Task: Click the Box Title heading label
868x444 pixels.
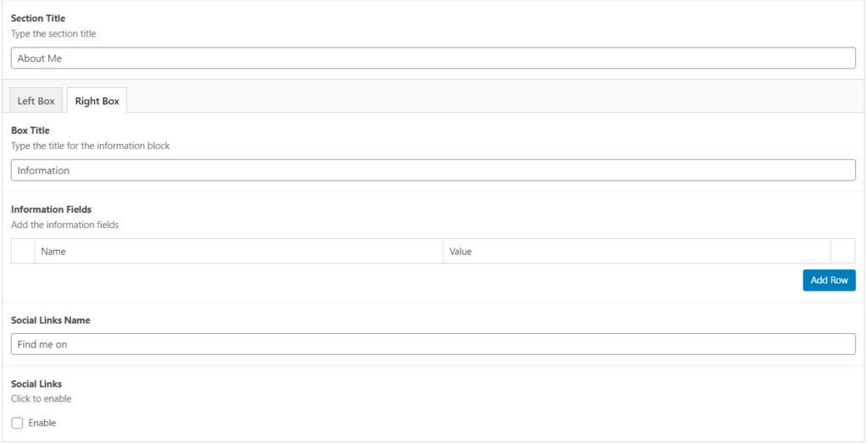Action: click(31, 130)
